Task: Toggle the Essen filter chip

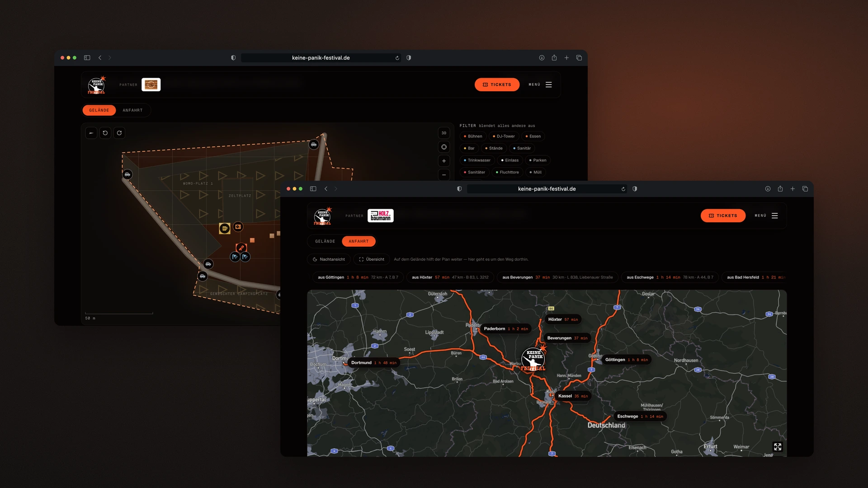Action: [x=533, y=136]
